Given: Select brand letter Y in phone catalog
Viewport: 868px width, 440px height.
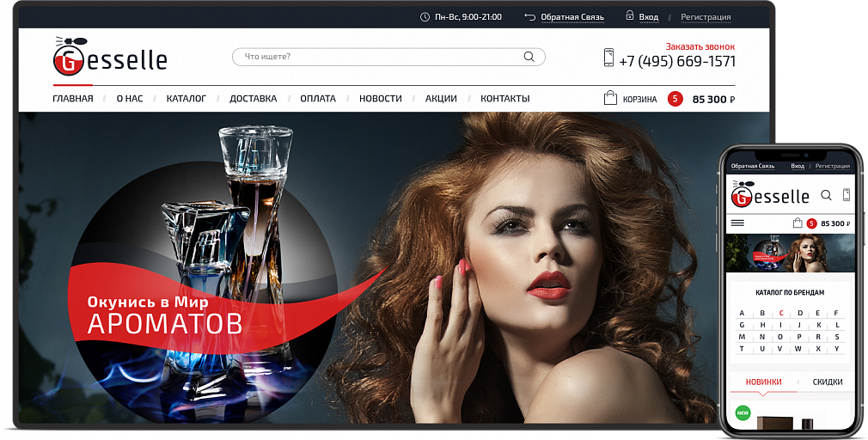Looking at the screenshot, I should tap(837, 349).
